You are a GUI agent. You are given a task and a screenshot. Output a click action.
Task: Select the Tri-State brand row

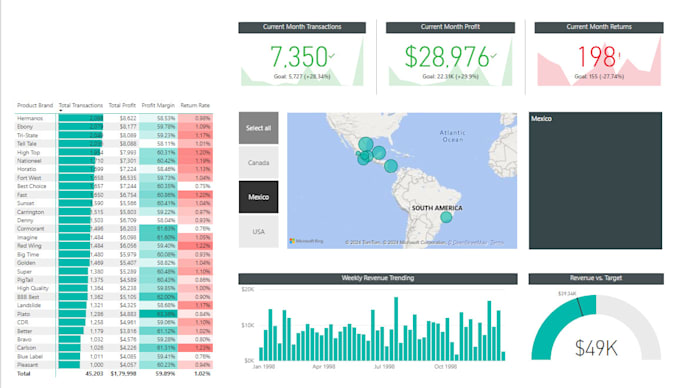click(114, 135)
